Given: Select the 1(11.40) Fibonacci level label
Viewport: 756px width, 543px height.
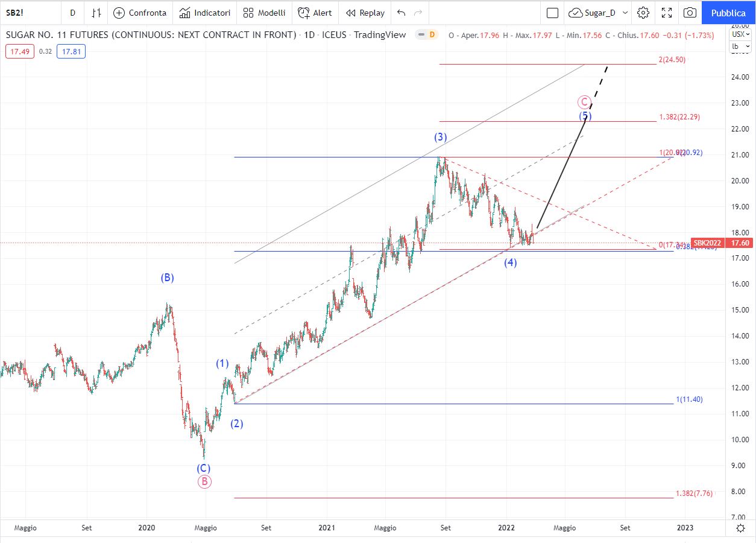Looking at the screenshot, I should 689,399.
